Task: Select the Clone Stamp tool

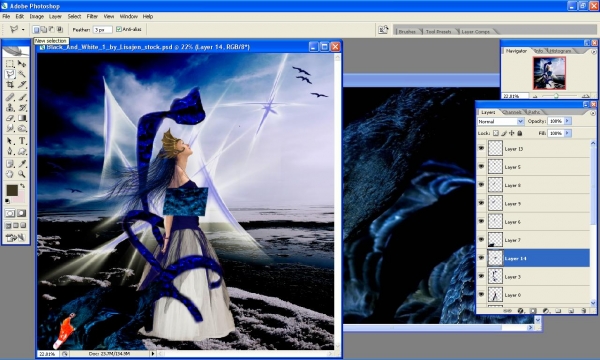Action: pyautogui.click(x=10, y=108)
